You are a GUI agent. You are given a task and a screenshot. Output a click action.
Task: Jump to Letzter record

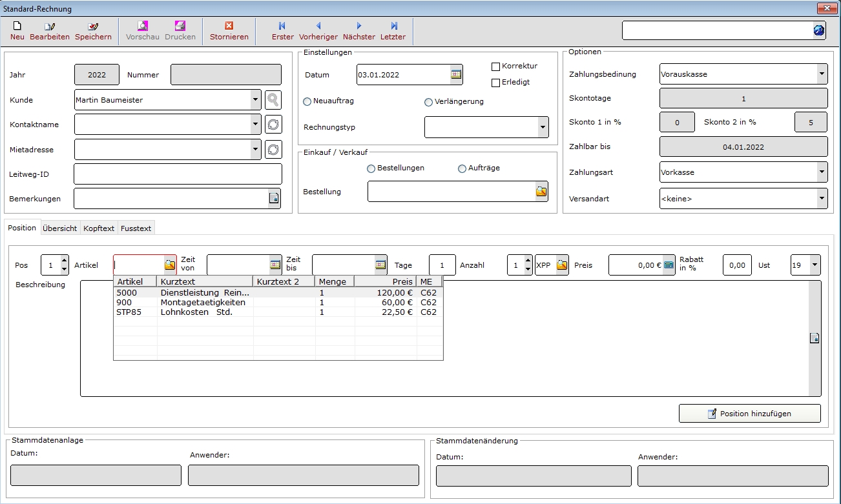[x=393, y=30]
